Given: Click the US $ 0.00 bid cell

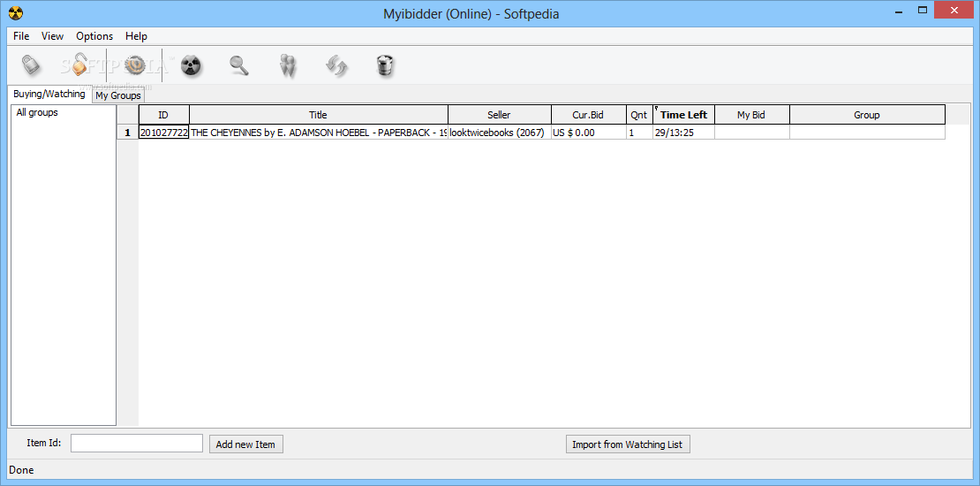Looking at the screenshot, I should click(x=589, y=133).
